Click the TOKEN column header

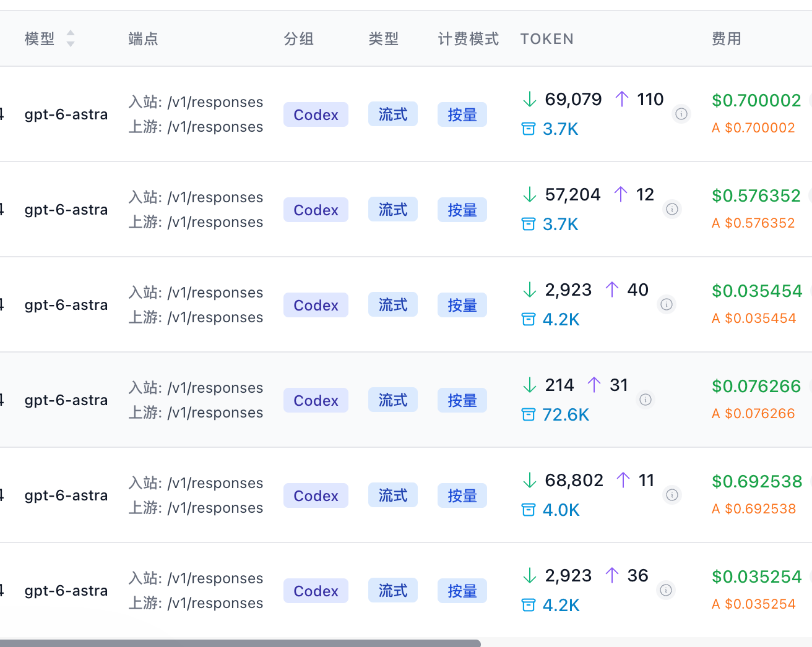tap(547, 39)
